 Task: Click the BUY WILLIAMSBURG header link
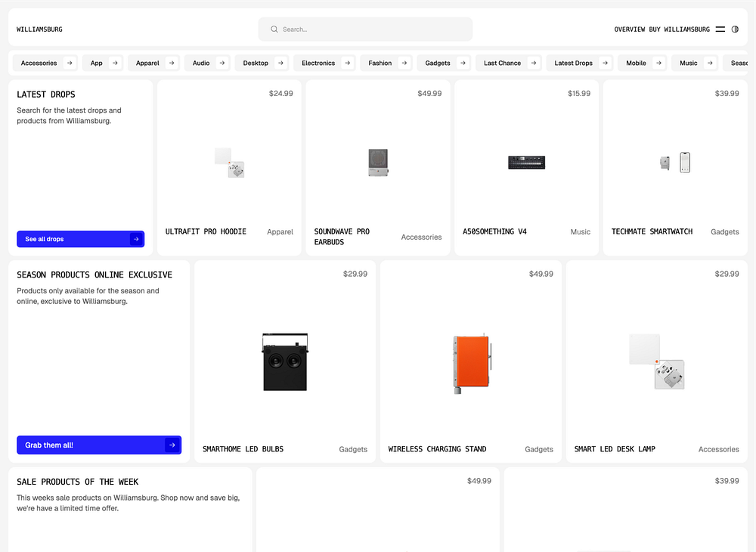click(x=680, y=29)
